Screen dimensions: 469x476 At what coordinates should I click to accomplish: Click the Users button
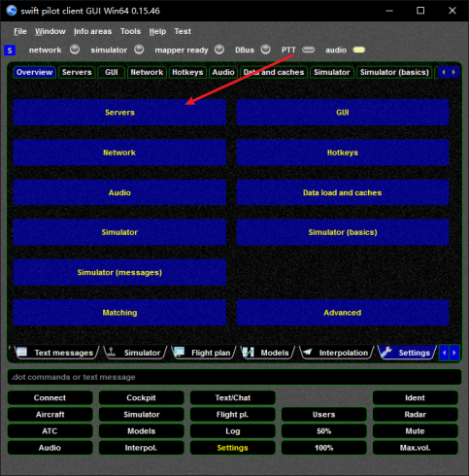pos(324,415)
